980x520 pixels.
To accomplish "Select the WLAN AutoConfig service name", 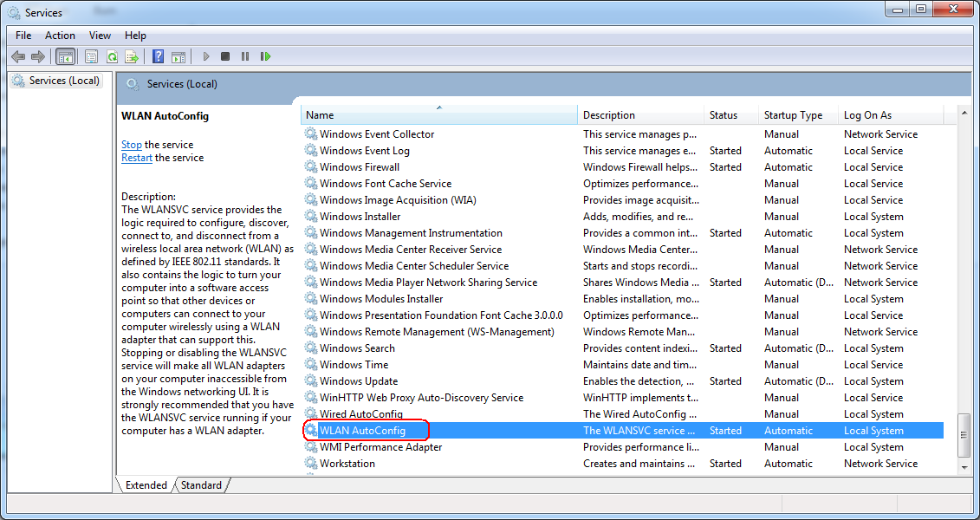I will [x=362, y=431].
